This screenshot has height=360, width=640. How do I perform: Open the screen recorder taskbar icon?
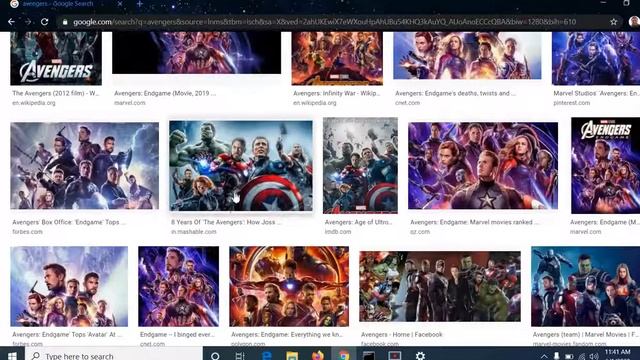pos(395,356)
